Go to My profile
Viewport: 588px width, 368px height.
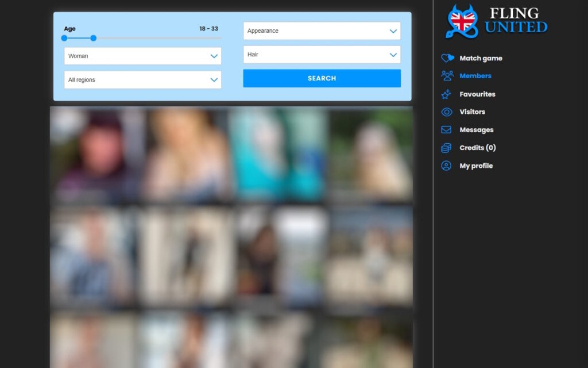pos(476,166)
